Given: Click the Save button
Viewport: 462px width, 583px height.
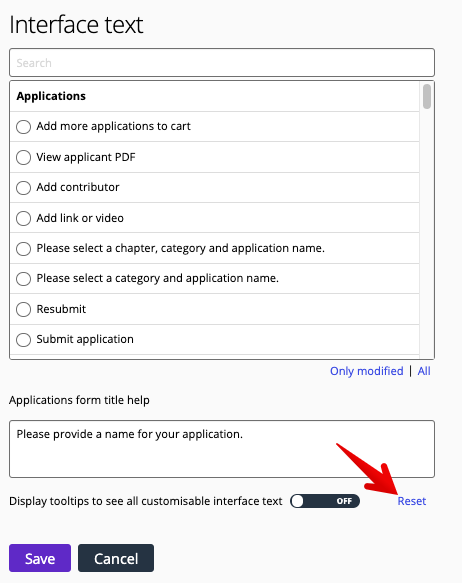Looking at the screenshot, I should (40, 558).
